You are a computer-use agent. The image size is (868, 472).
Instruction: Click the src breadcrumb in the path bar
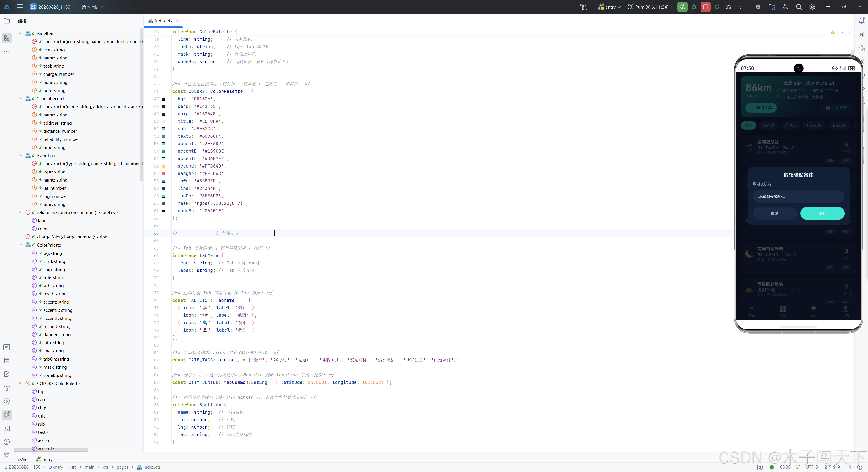point(74,467)
